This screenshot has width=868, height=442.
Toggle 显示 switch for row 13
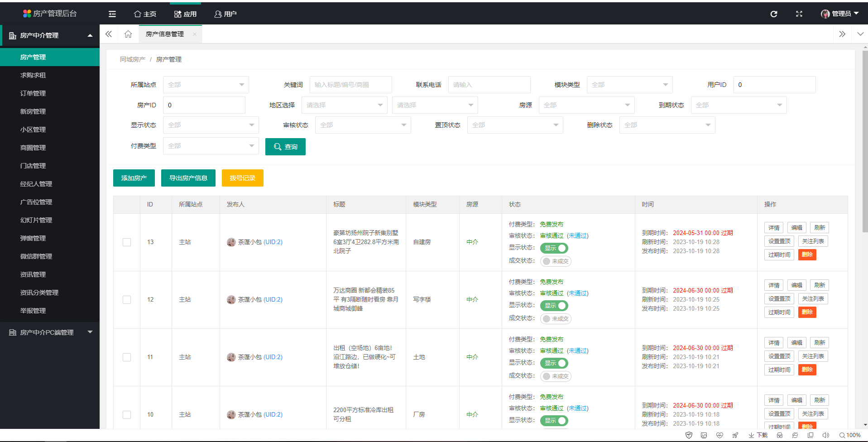tap(554, 248)
